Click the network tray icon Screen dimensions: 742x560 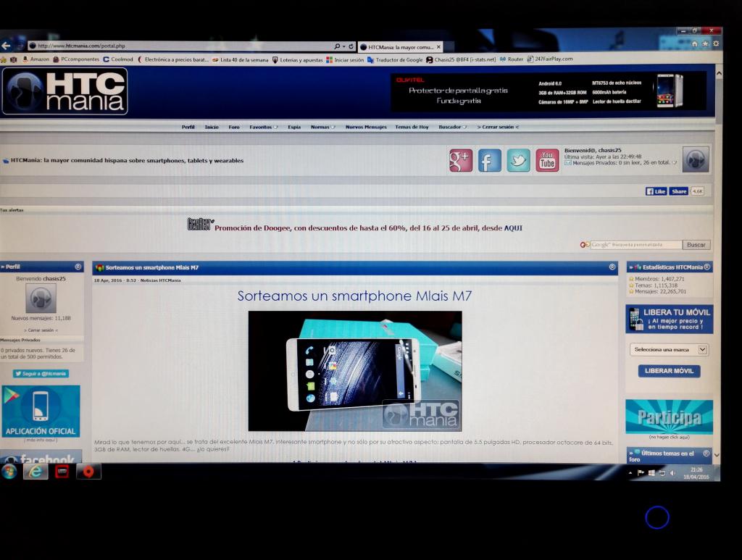click(x=662, y=472)
